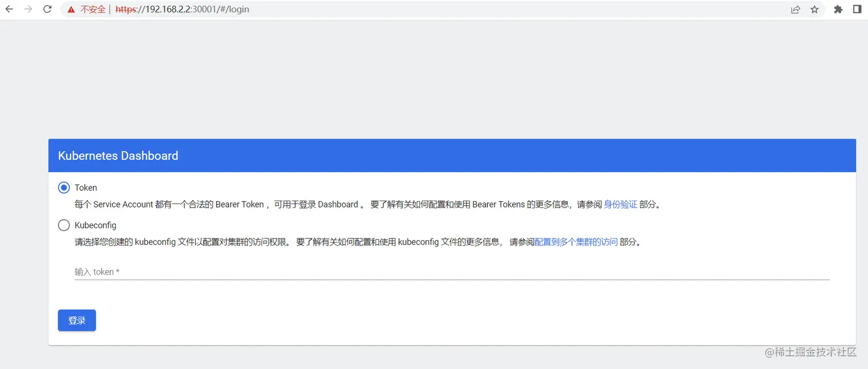868x369 pixels.
Task: Bookmark this page with the star icon
Action: (x=815, y=9)
